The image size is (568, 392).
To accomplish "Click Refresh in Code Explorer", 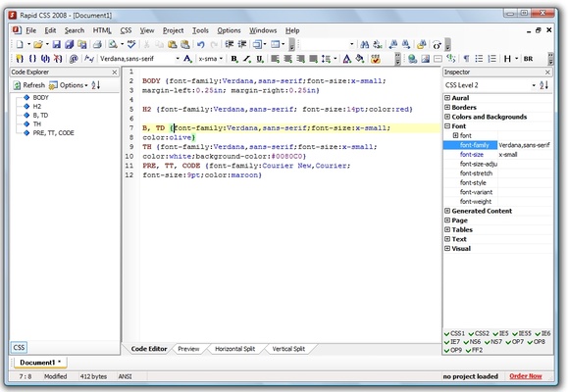I will [x=29, y=85].
